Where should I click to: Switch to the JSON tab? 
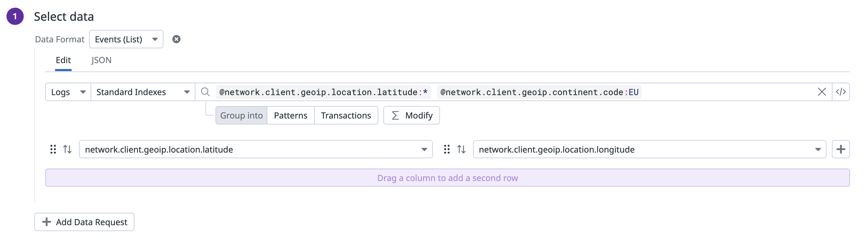[x=101, y=60]
